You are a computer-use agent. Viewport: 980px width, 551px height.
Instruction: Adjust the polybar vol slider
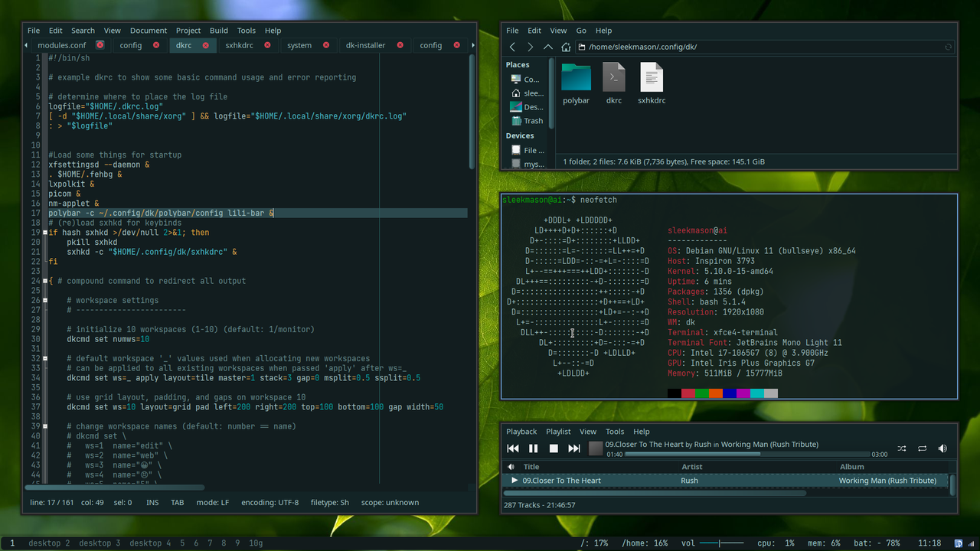(x=720, y=543)
